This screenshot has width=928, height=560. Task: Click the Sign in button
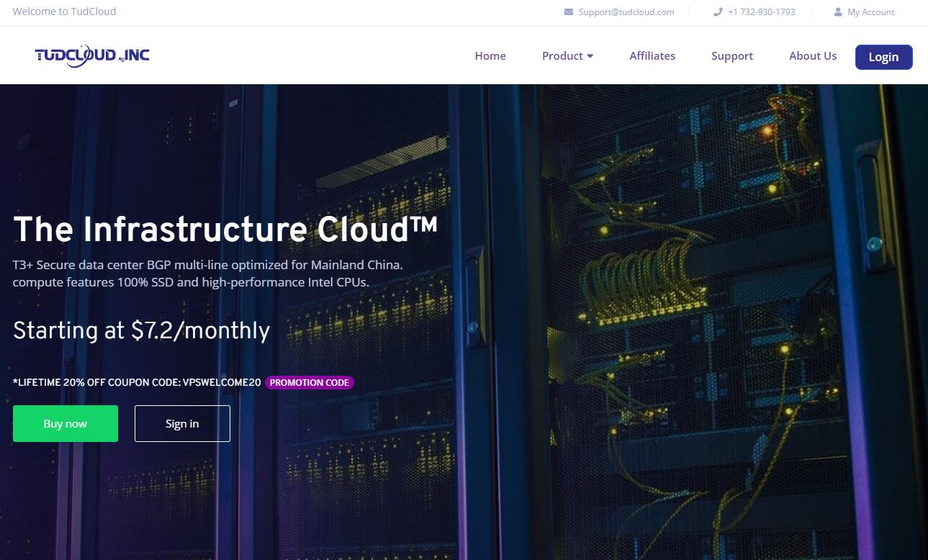tap(182, 423)
